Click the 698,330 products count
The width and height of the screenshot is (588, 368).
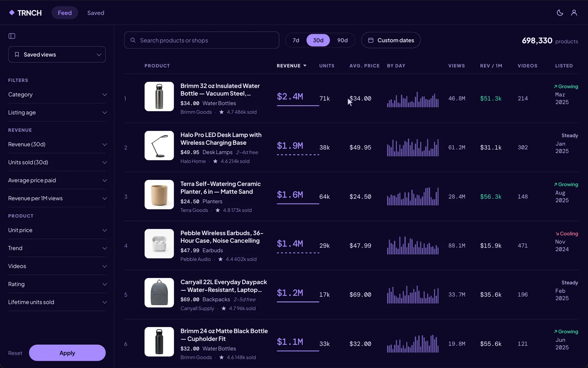[537, 40]
